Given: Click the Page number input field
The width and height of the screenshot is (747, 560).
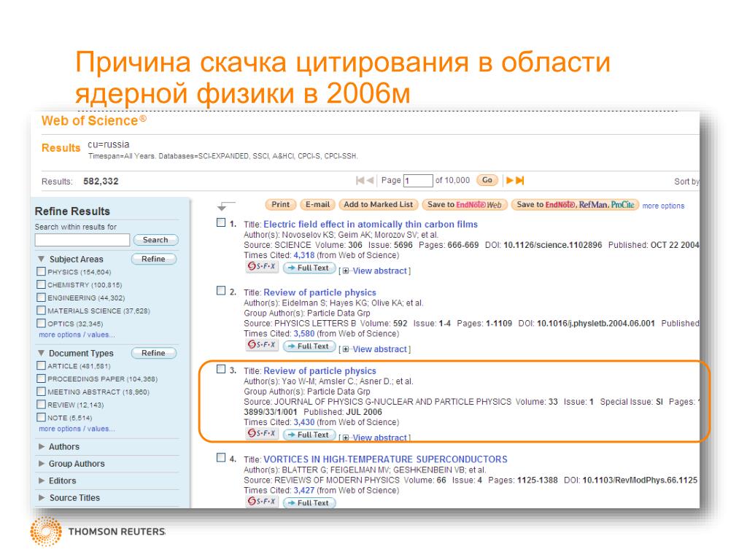Looking at the screenshot, I should tap(418, 181).
